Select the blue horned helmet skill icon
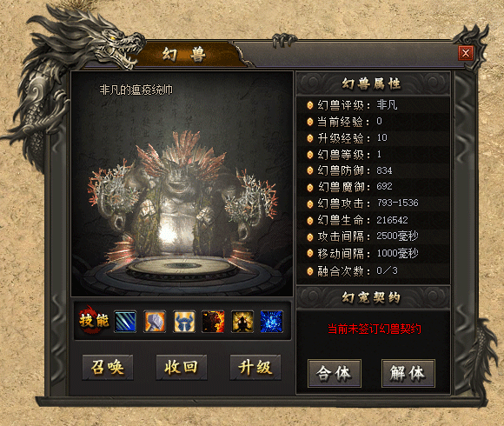The height and width of the screenshot is (426, 504). (x=184, y=321)
